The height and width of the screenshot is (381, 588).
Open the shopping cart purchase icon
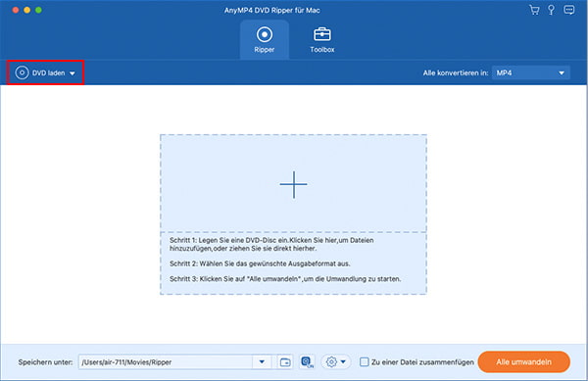coord(534,10)
